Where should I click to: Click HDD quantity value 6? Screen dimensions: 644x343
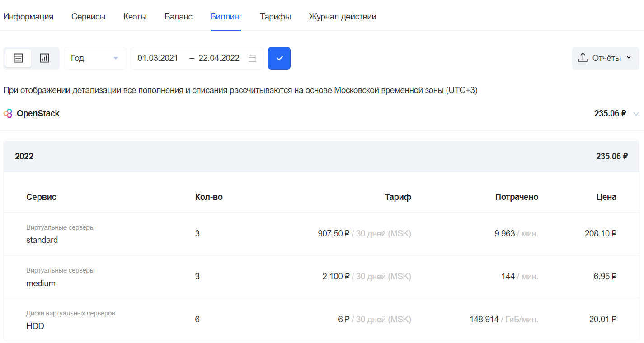(197, 320)
